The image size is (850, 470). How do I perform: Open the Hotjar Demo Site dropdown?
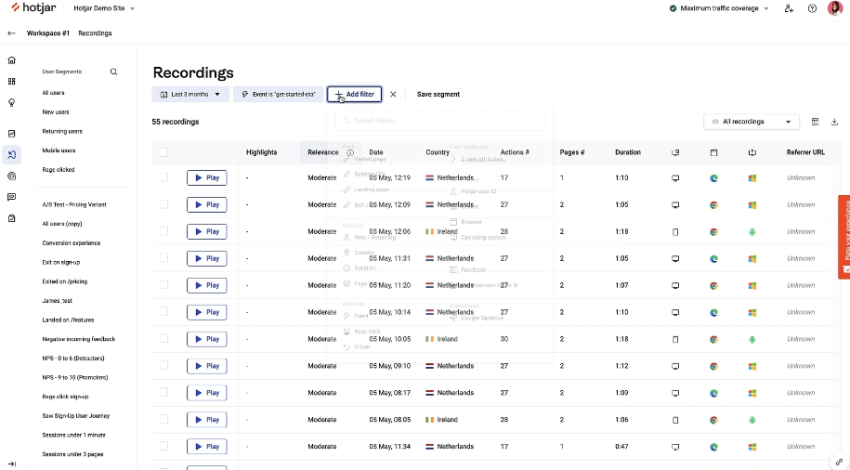point(104,8)
